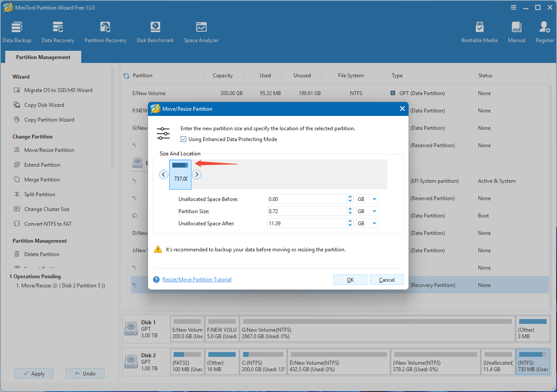Screen dimensions: 557x392
Task: Switch to the Partition Management tab
Action: point(43,57)
